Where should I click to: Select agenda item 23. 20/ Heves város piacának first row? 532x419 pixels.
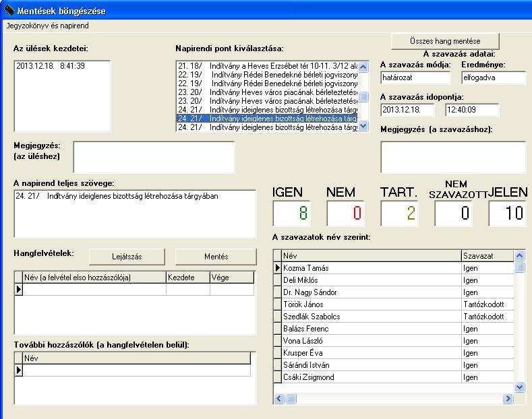pos(268,92)
